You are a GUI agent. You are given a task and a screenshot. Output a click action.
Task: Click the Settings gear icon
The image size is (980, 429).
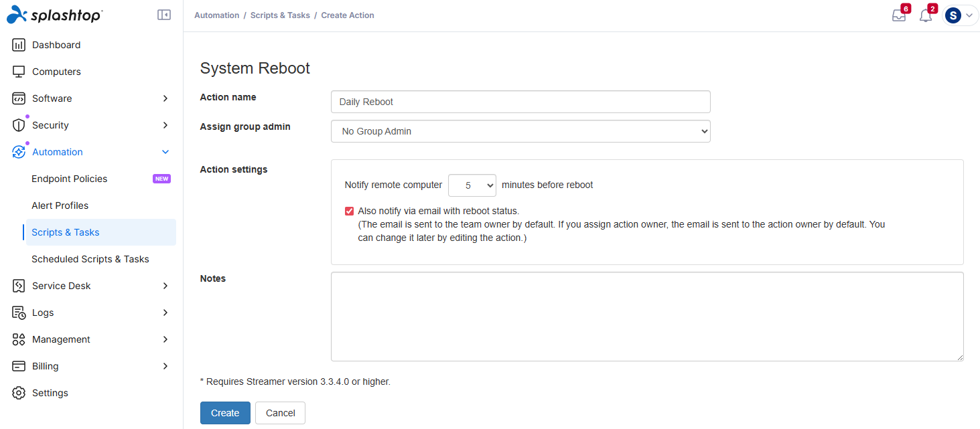pyautogui.click(x=19, y=393)
